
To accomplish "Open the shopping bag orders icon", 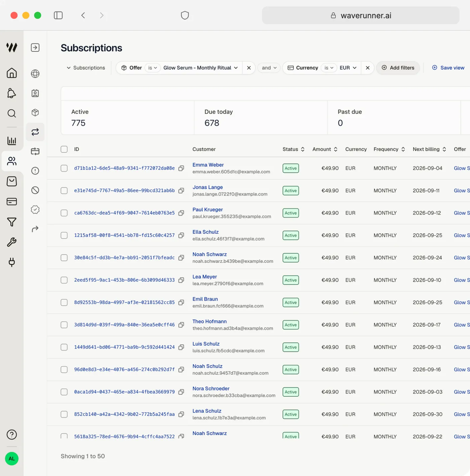I will [12, 181].
